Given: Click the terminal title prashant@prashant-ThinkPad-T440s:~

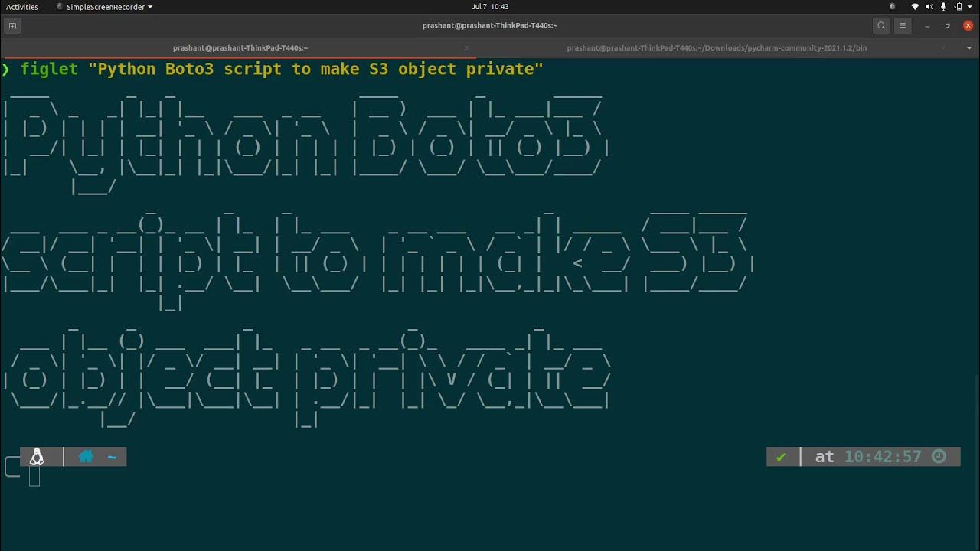Looking at the screenshot, I should pos(490,25).
